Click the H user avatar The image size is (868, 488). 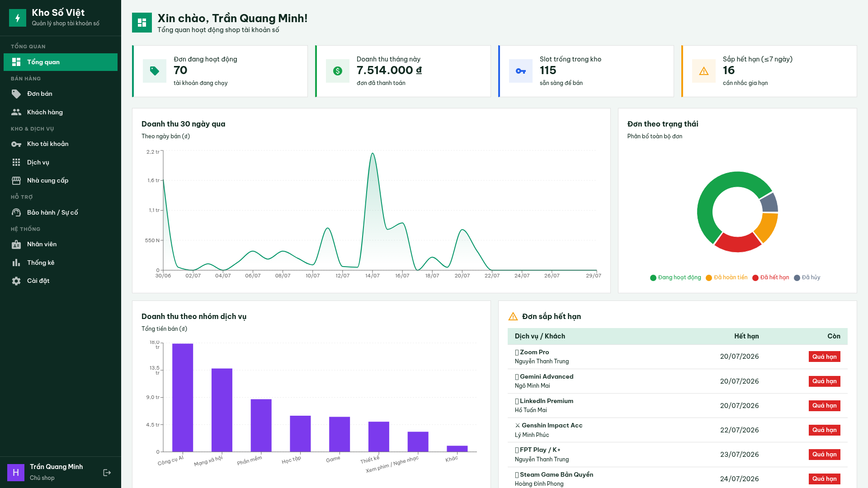click(16, 473)
